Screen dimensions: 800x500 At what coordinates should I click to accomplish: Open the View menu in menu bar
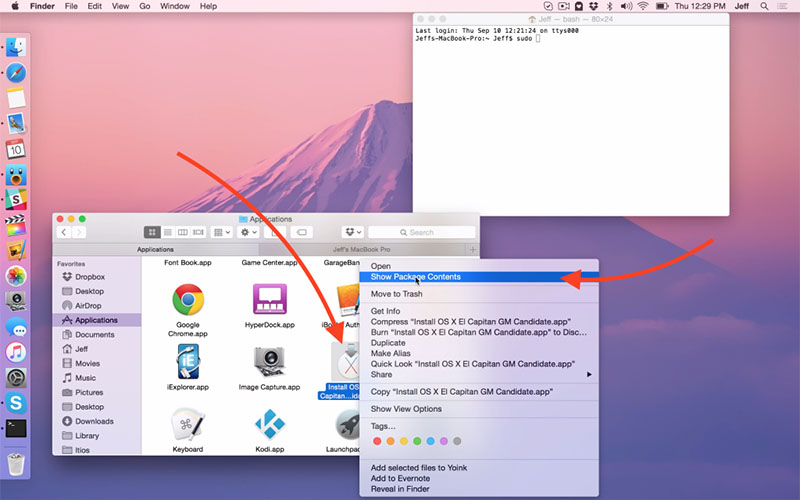pyautogui.click(x=120, y=6)
